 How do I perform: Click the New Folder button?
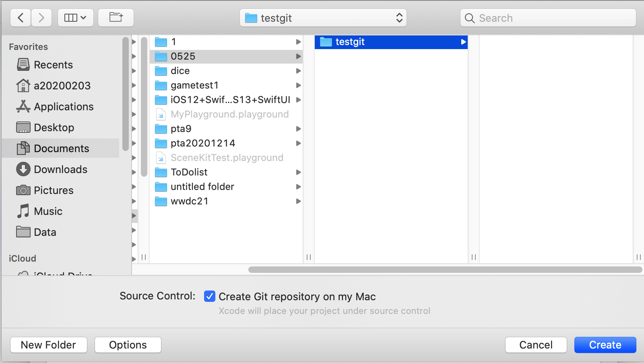point(49,345)
